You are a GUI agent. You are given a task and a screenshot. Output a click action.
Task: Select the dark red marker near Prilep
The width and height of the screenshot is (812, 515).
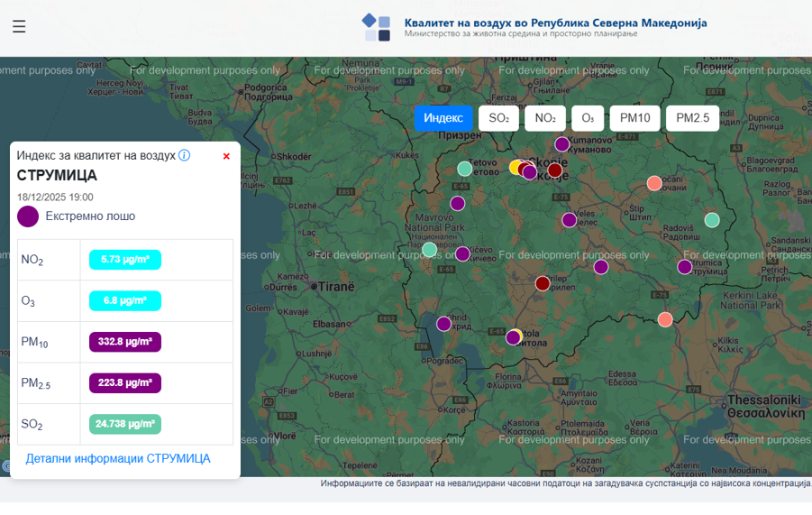[543, 283]
